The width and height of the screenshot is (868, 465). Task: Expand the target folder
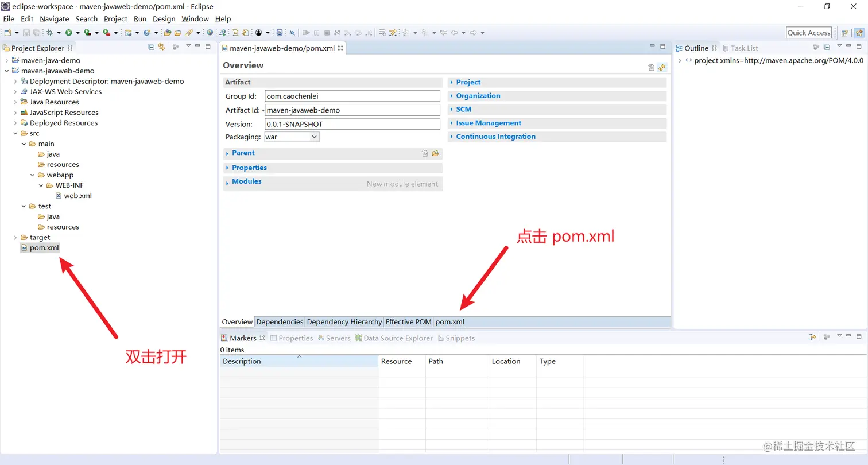click(15, 238)
